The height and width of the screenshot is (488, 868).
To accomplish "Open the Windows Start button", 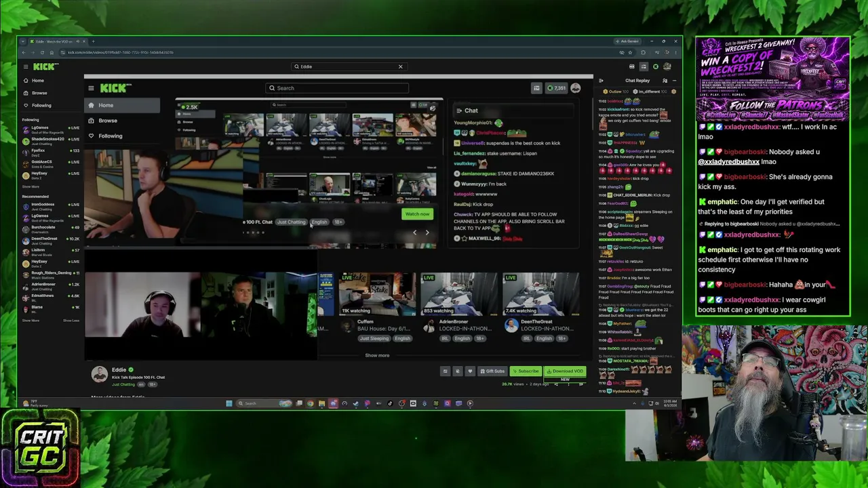I will (229, 403).
